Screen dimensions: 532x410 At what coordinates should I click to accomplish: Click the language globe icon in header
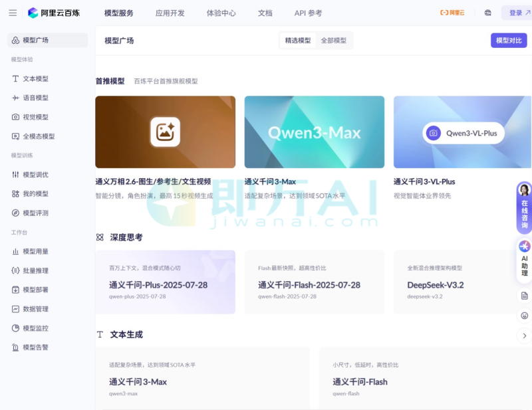[488, 13]
